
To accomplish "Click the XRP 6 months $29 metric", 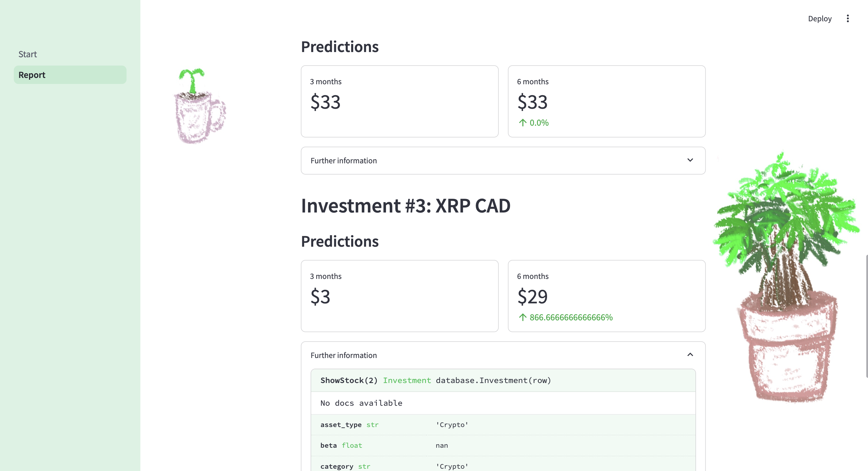I will coord(532,296).
